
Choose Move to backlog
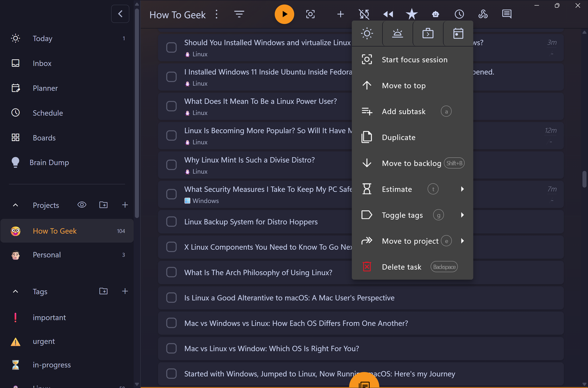[x=412, y=163]
